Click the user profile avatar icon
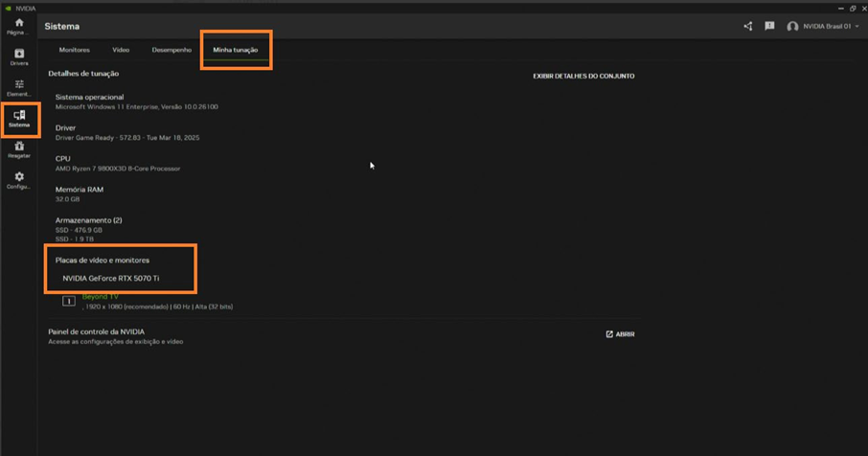Image resolution: width=868 pixels, height=456 pixels. click(x=792, y=27)
